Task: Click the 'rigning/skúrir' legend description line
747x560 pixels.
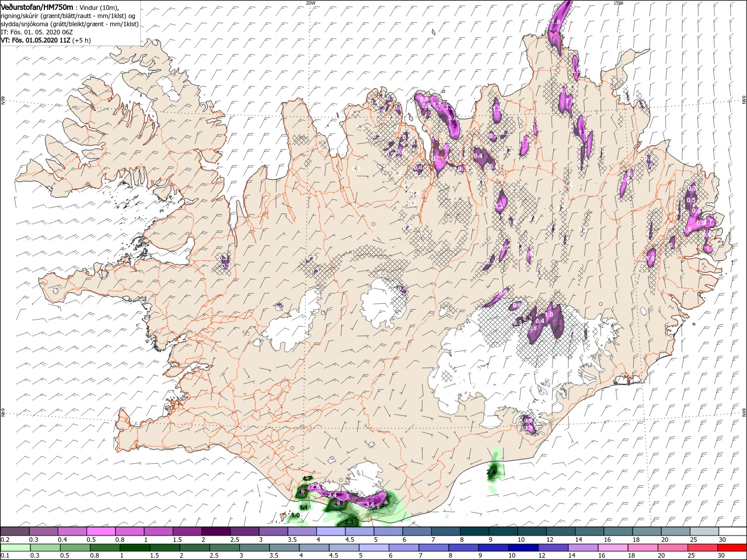Action: tap(68, 15)
